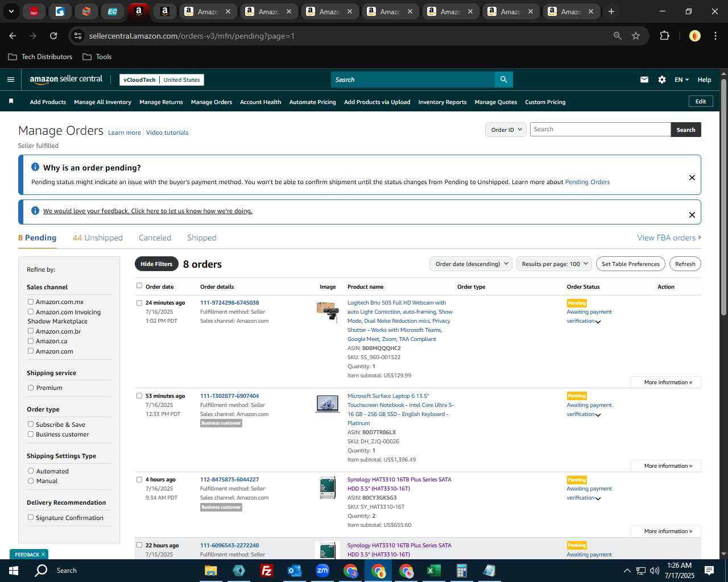Expand More information for order 112-8475873-6044227

(x=666, y=531)
